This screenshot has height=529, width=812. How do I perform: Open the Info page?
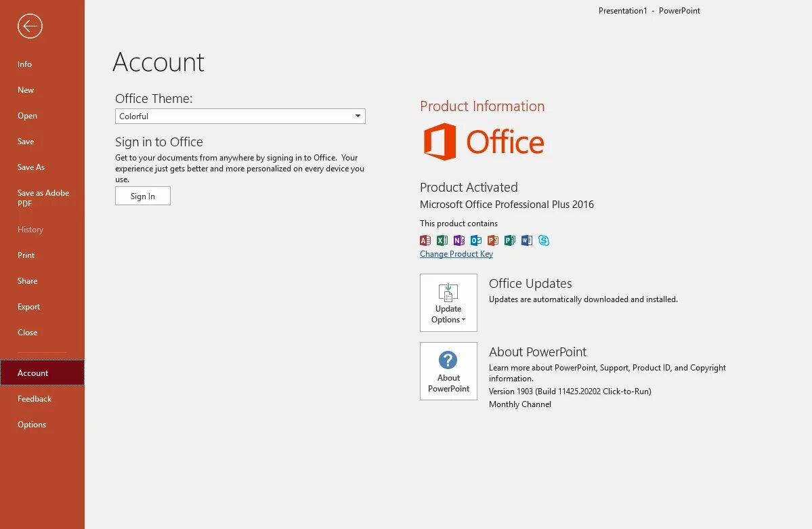(x=42, y=64)
